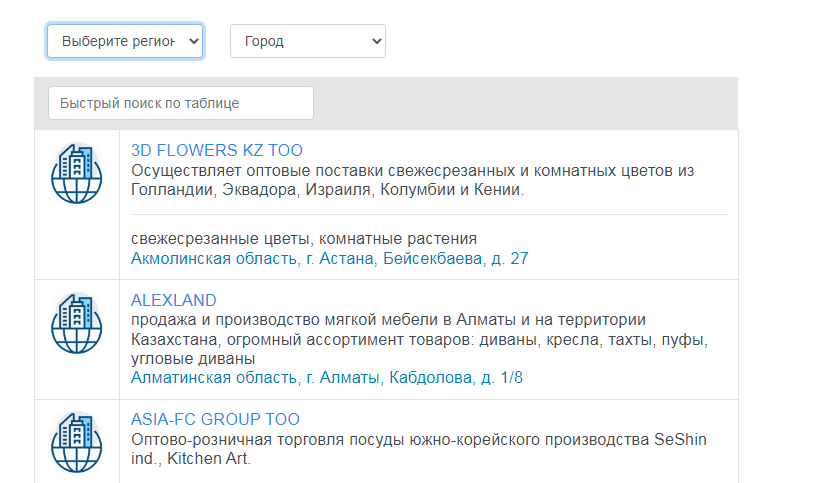Focus the 'Быстрый поиск по таблице' search field
Image resolution: width=813 pixels, height=483 pixels.
[181, 103]
